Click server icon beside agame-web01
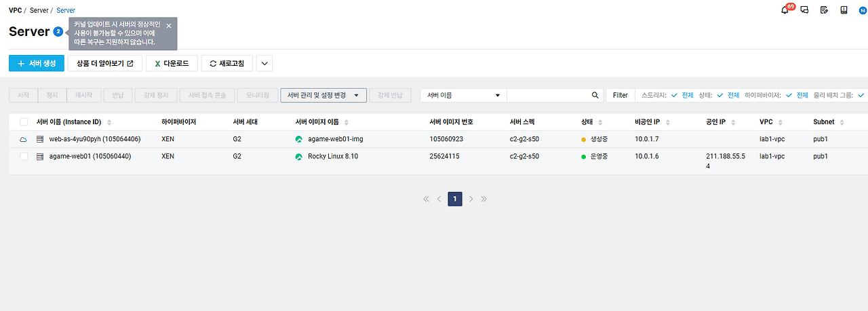The width and height of the screenshot is (868, 311). coord(40,156)
